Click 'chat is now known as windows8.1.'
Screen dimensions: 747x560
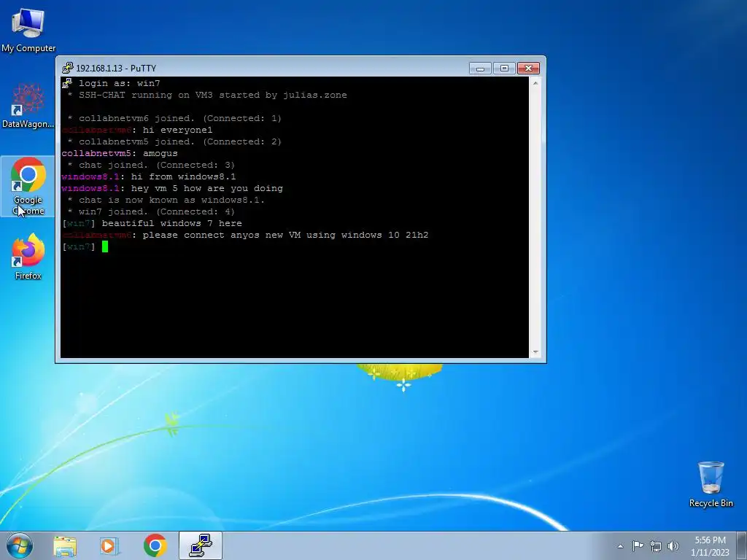pyautogui.click(x=166, y=200)
